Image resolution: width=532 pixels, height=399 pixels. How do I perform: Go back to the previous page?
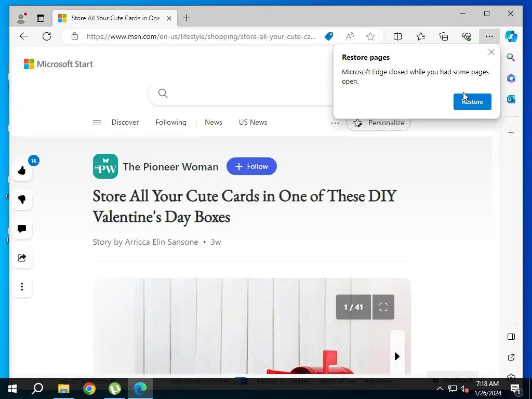pos(24,36)
